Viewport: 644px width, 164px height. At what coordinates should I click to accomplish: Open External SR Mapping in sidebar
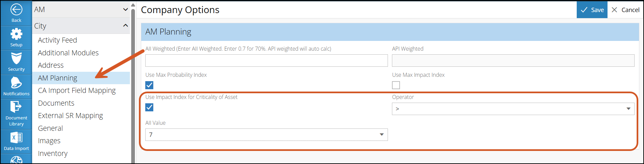(70, 116)
